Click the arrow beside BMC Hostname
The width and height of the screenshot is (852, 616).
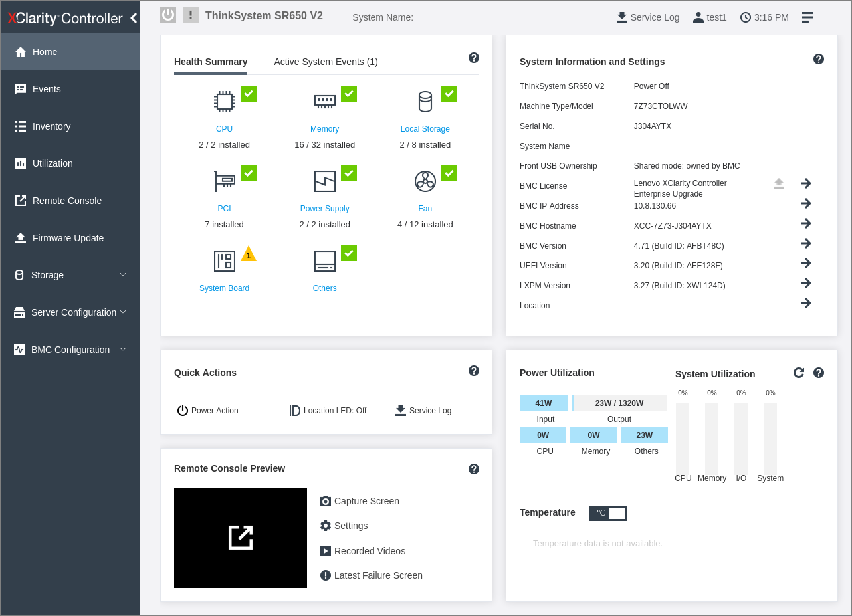click(806, 223)
